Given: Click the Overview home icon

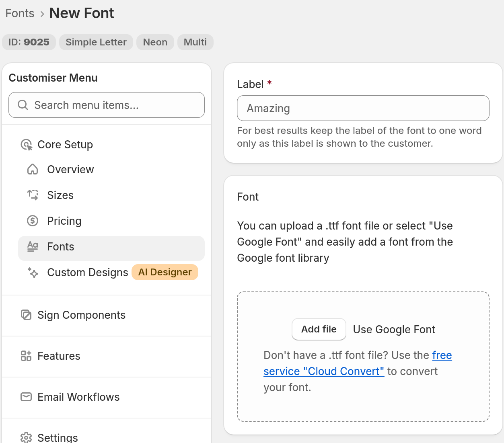Looking at the screenshot, I should click(x=33, y=170).
